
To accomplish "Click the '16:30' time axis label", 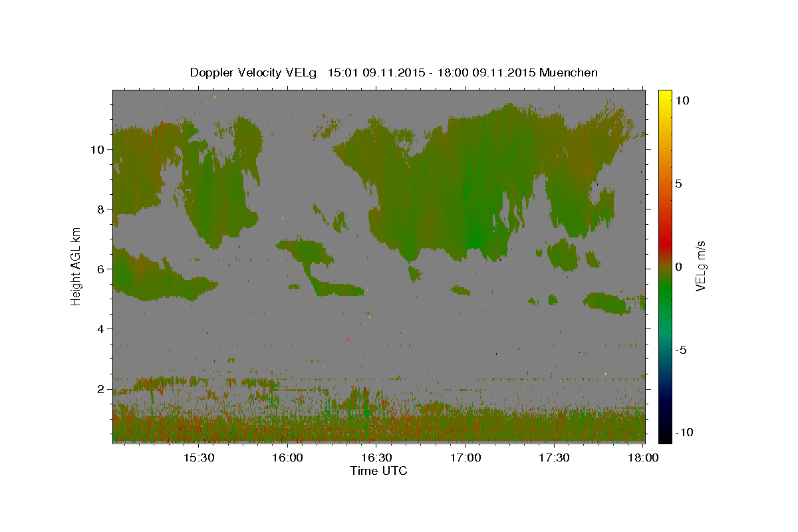I will tap(376, 458).
